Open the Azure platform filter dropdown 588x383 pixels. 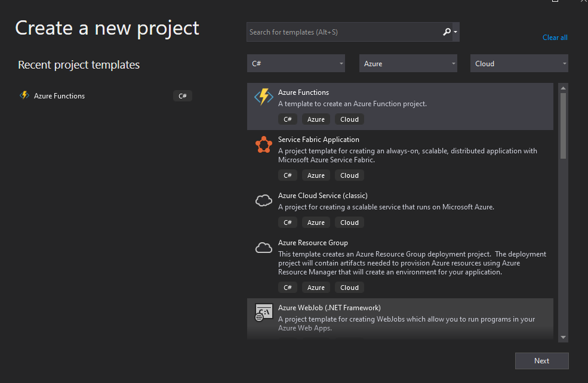point(408,63)
